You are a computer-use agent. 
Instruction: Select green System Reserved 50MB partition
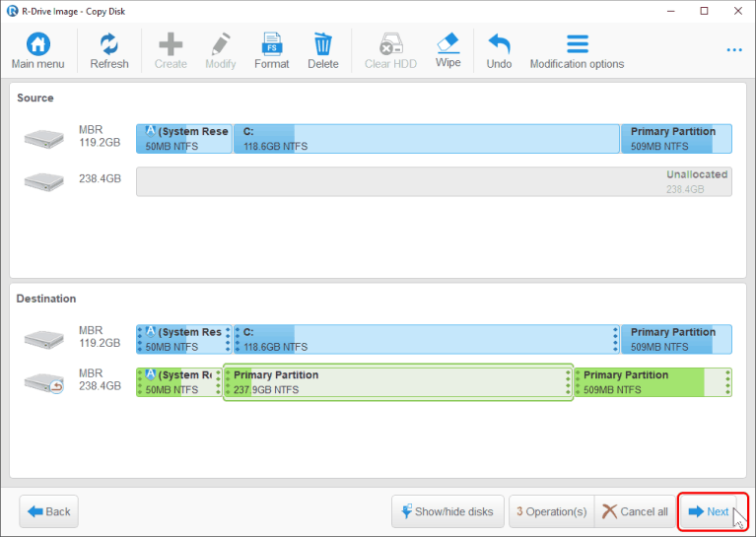[x=179, y=382]
